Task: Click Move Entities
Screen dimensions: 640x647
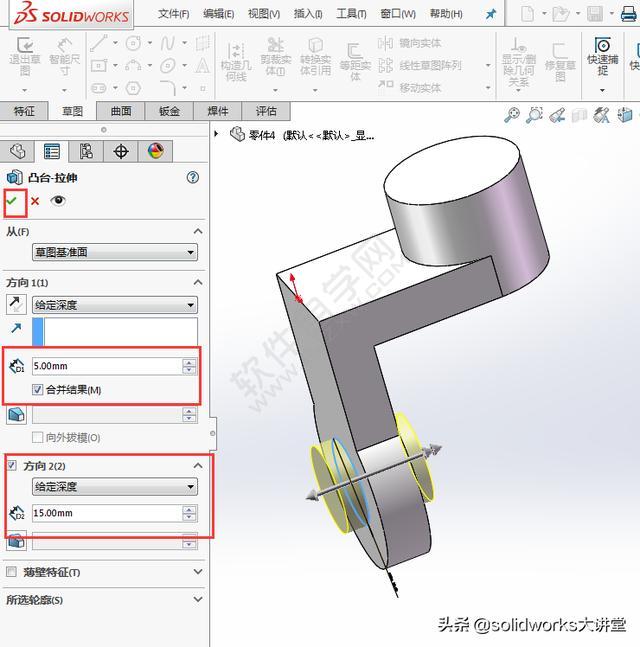Action: point(409,87)
